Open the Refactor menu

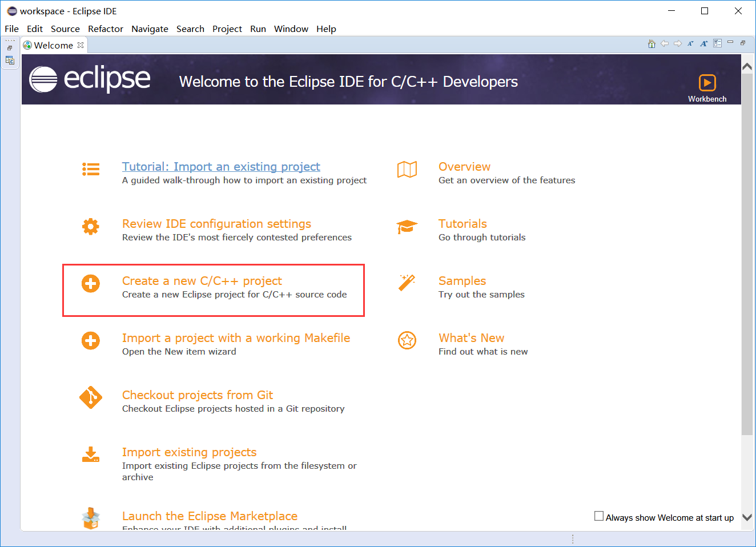click(106, 29)
